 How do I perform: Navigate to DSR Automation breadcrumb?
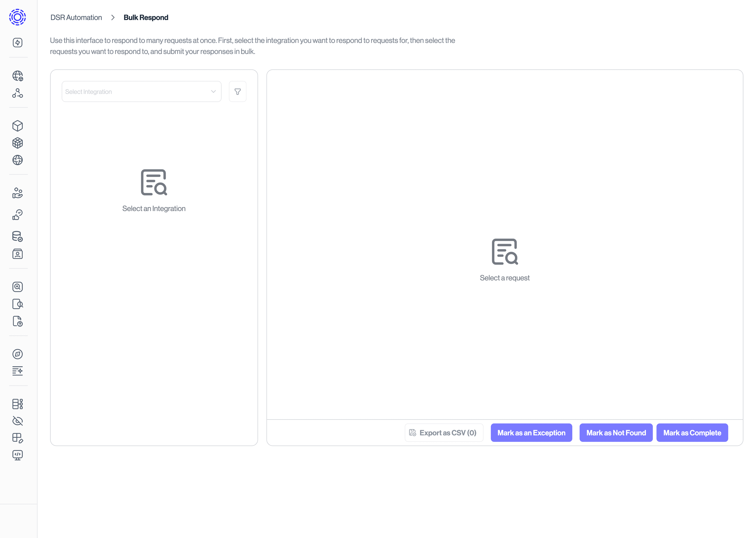[x=76, y=17]
